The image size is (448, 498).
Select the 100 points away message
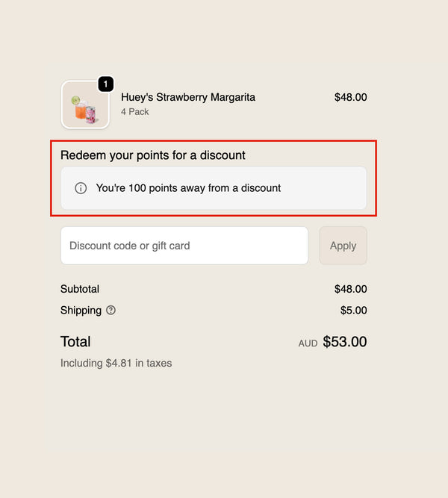[188, 188]
